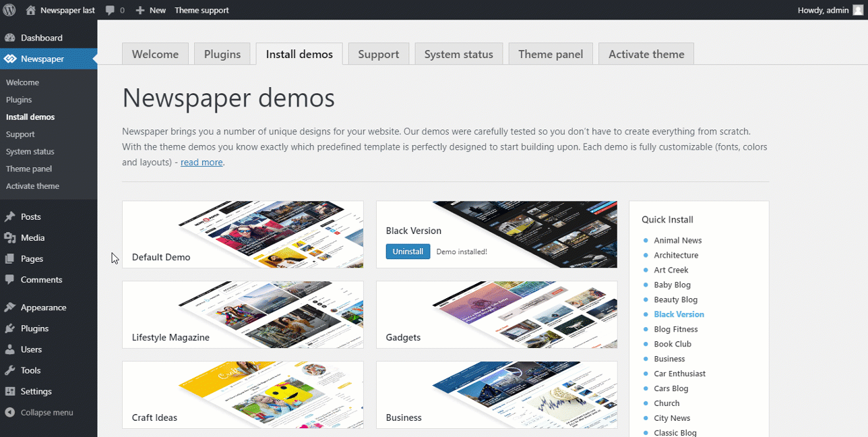Click the Comments speech bubble sidebar icon
868x437 pixels.
click(x=10, y=279)
